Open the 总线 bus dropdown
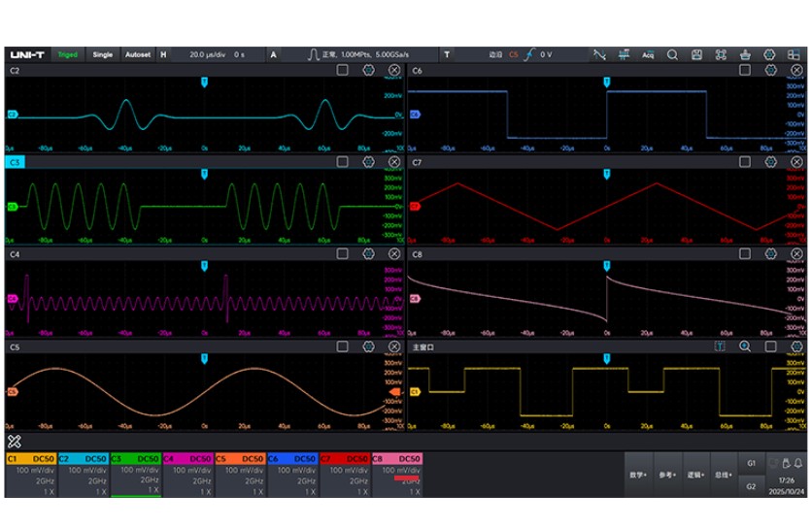This screenshot has width=812, height=527. coord(723,476)
